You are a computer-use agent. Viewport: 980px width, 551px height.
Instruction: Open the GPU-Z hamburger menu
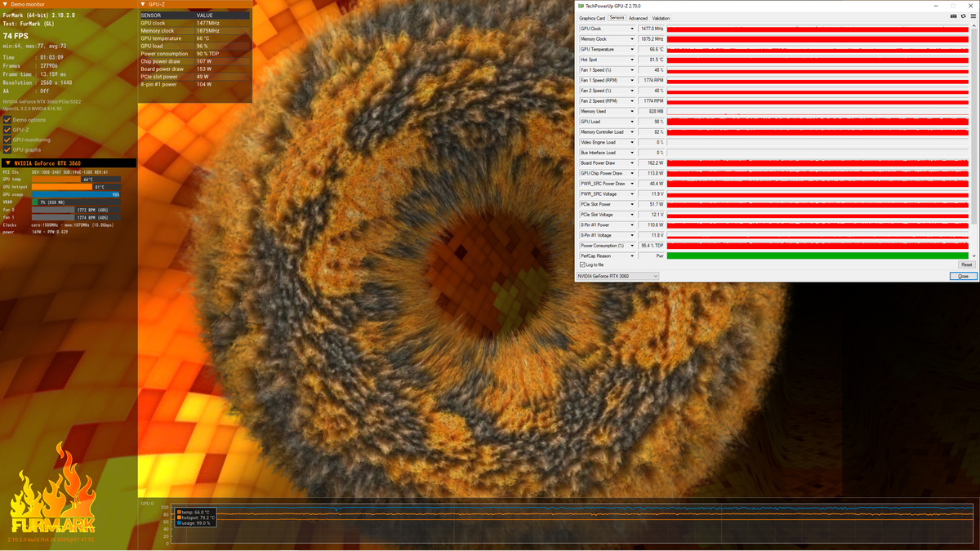pos(972,16)
